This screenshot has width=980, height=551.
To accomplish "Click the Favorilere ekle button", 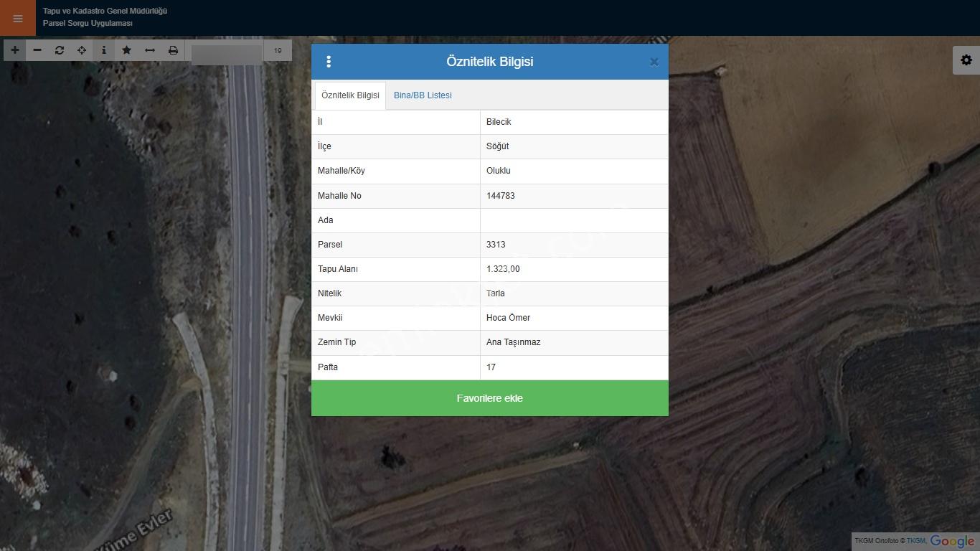I will (490, 398).
